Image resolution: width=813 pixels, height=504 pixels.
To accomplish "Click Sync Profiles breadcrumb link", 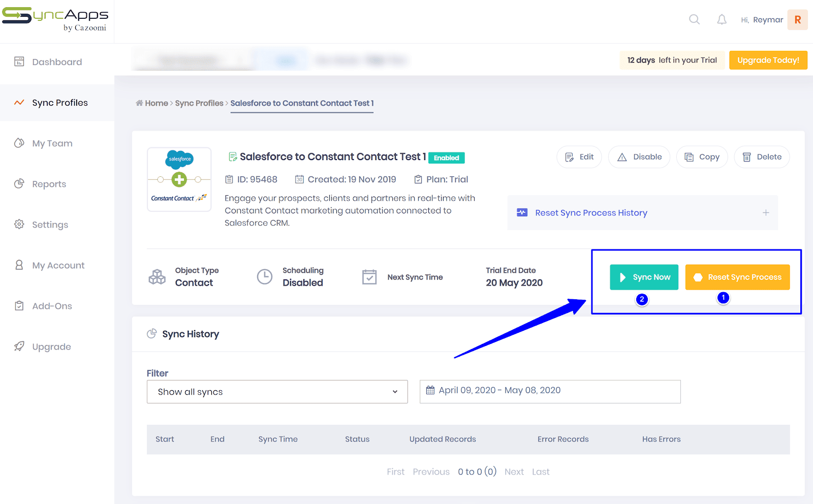I will click(199, 103).
